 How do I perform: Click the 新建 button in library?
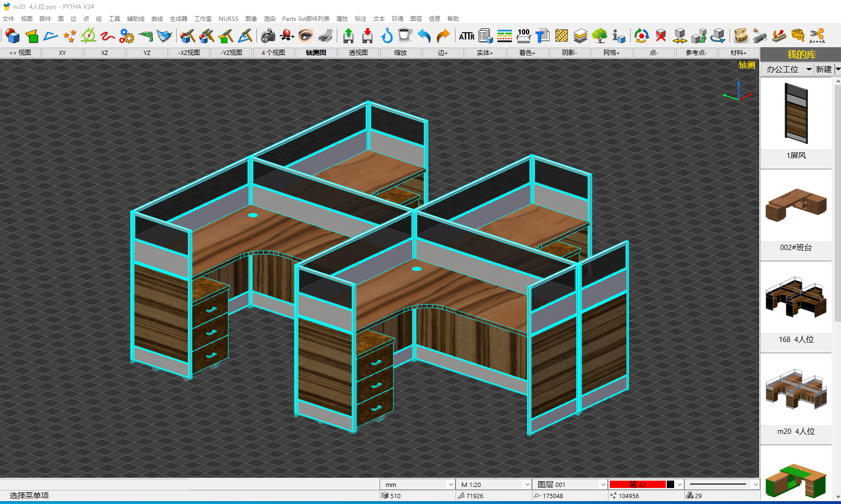[x=824, y=69]
